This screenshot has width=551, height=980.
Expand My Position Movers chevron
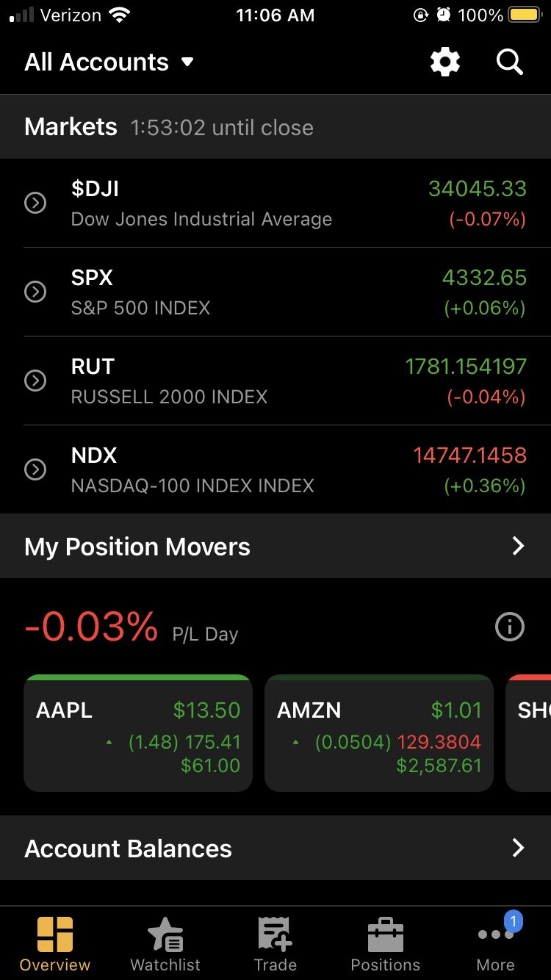tap(518, 546)
